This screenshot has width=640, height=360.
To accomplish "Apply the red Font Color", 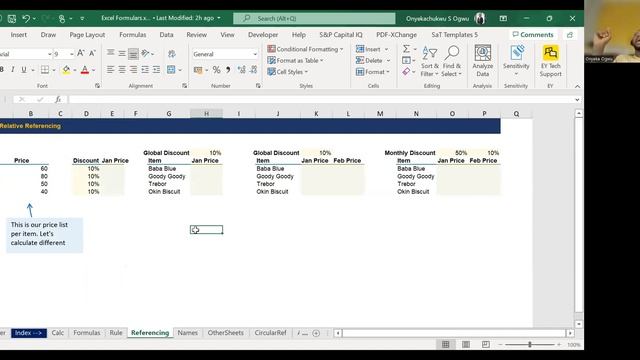I will pos(84,70).
